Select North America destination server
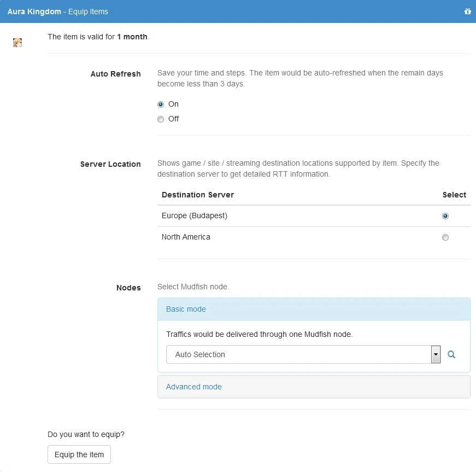Viewport: 476px width, 472px height. tap(445, 237)
